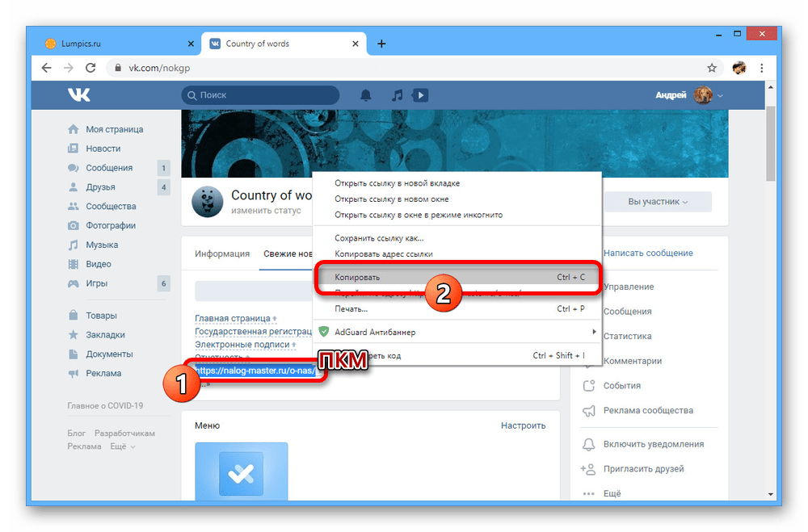Open Статистика in community menu
Viewport: 808px width, 532px height.
coord(627,337)
